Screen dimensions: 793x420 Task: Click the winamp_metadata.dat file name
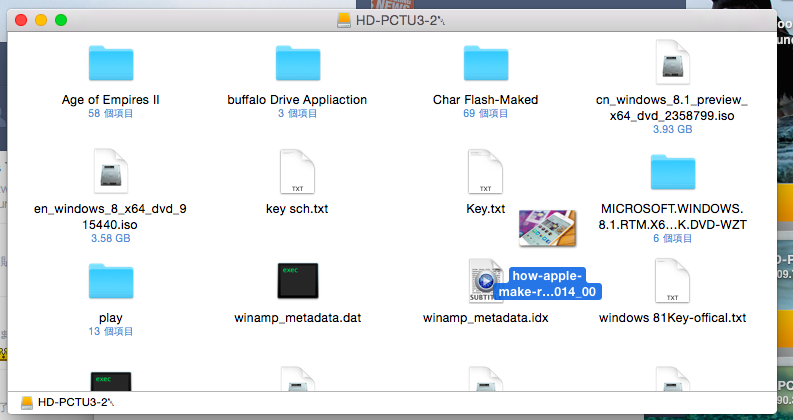click(298, 318)
